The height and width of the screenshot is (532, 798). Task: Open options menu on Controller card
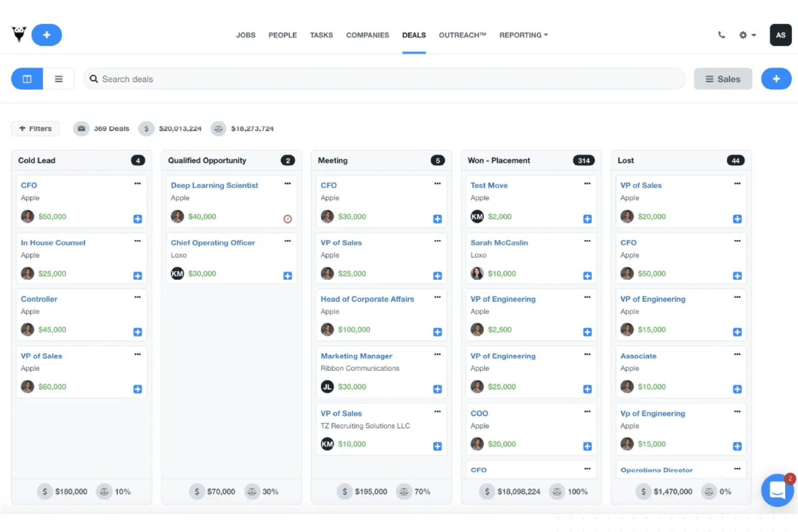[x=137, y=297]
